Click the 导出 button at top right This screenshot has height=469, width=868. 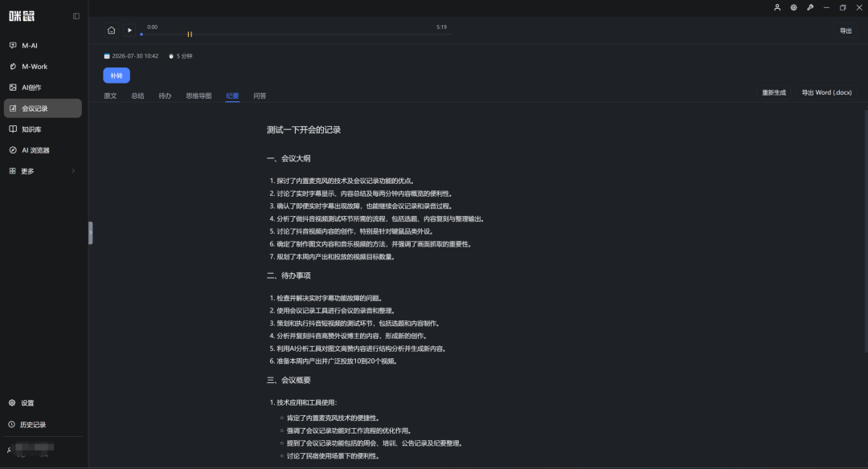pos(845,31)
